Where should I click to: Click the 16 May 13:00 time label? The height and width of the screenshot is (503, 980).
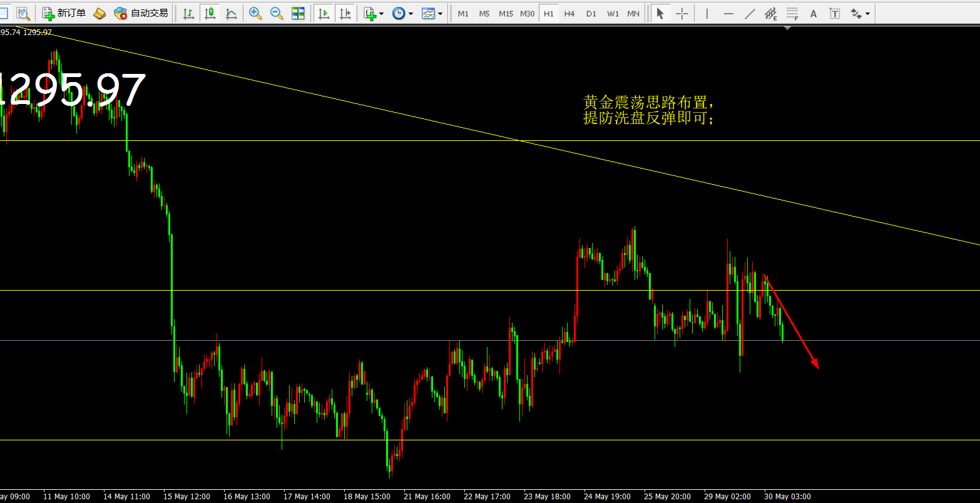pos(247,497)
